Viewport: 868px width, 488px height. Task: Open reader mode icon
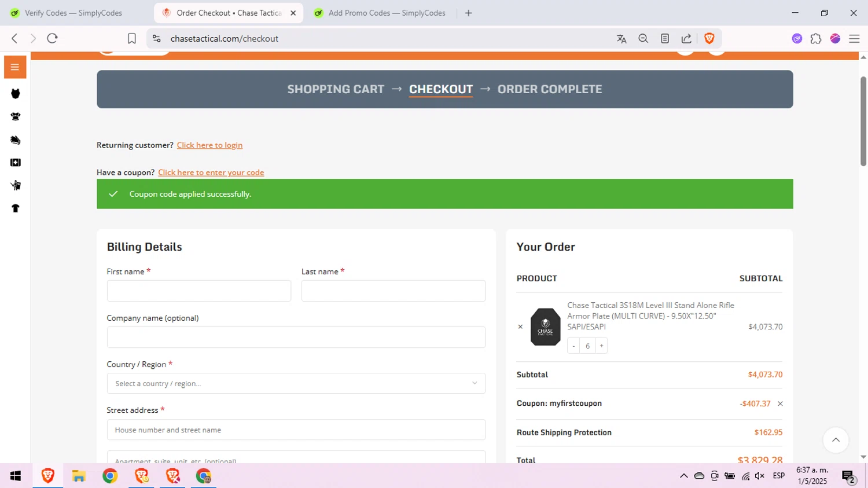pyautogui.click(x=665, y=39)
